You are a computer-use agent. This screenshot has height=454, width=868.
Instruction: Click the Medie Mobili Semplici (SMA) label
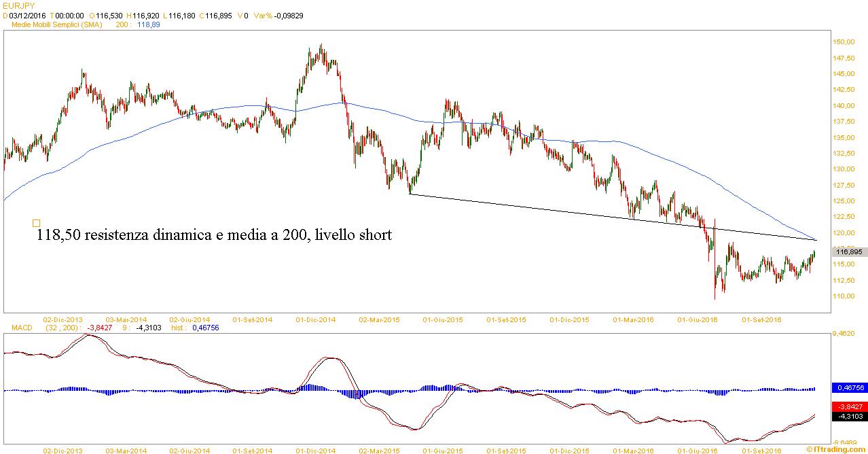(x=56, y=24)
